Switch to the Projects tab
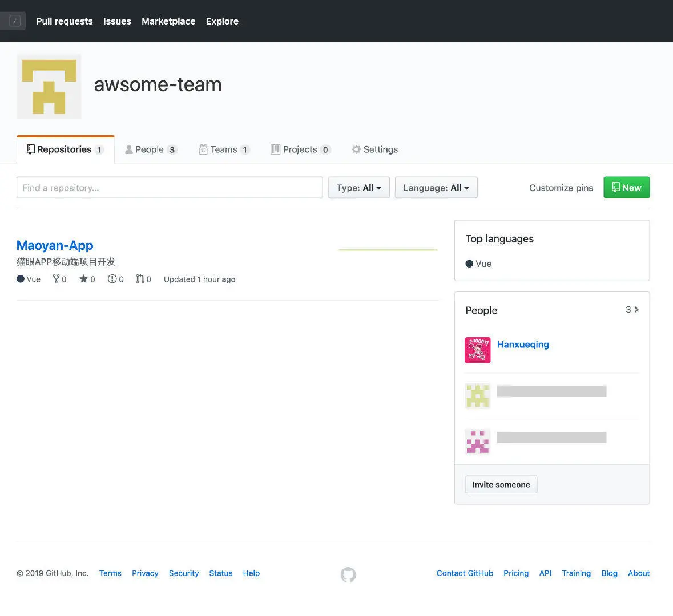Image resolution: width=673 pixels, height=616 pixels. [x=300, y=149]
